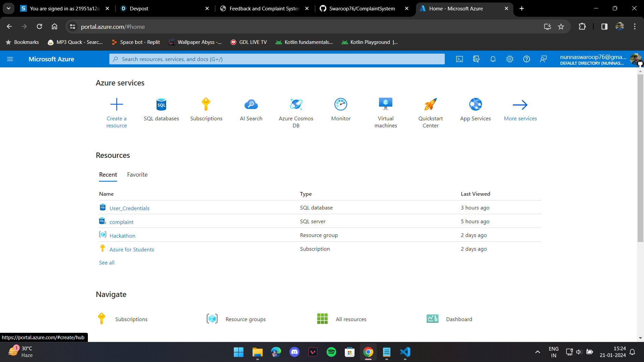Open Chrome tab search dropdown arrow
Viewport: 644px width, 362px height.
pos(8,8)
